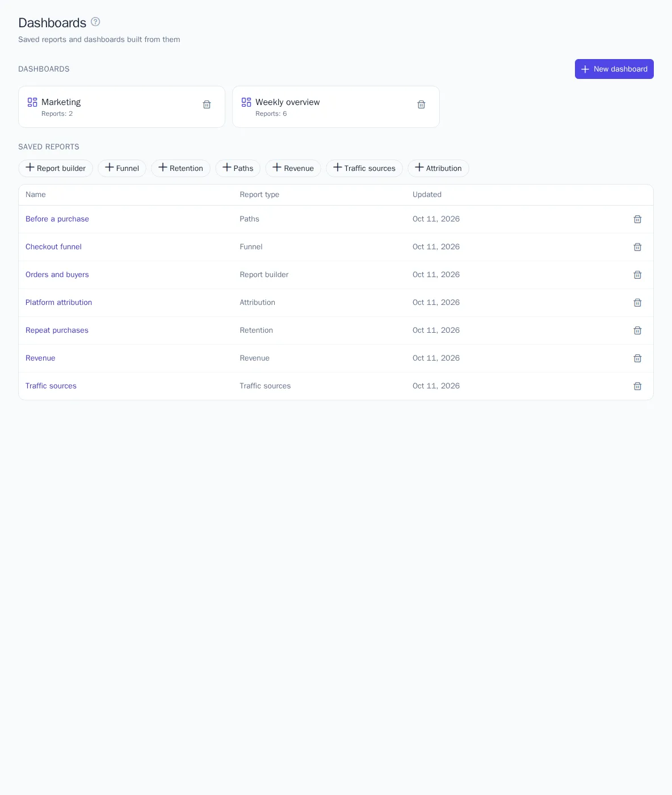Click the Weekly overview dashboard grid icon
The image size is (672, 795).
pyautogui.click(x=246, y=102)
